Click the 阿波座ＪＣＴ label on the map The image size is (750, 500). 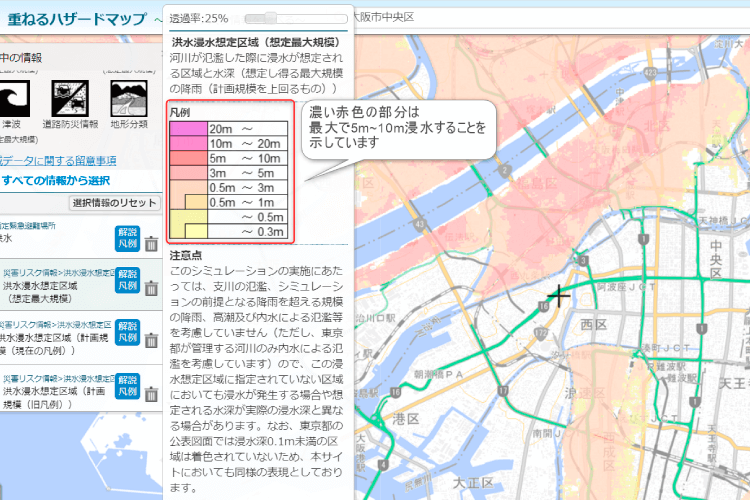point(626,287)
